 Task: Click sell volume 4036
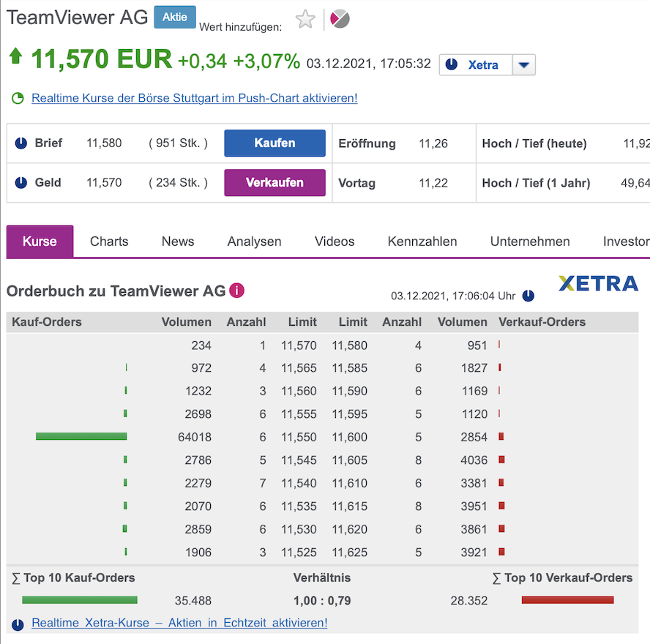[x=474, y=460]
